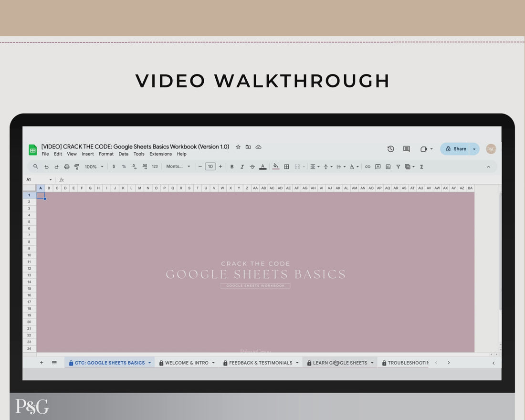Screen dimensions: 525x420
Task: Click the video meeting camera icon
Action: click(x=423, y=149)
